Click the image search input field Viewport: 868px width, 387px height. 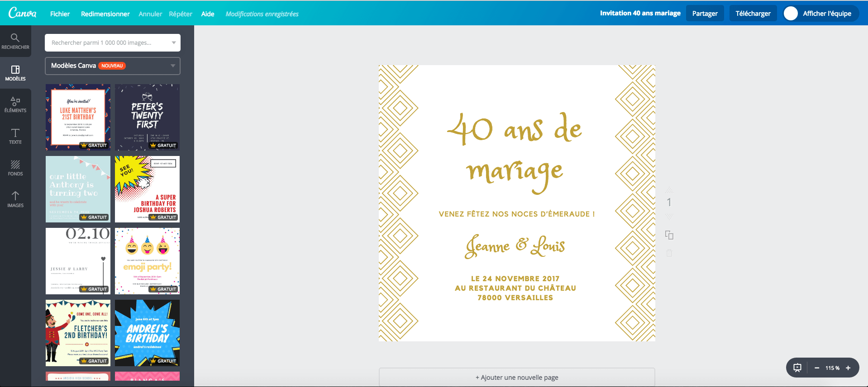(x=113, y=43)
